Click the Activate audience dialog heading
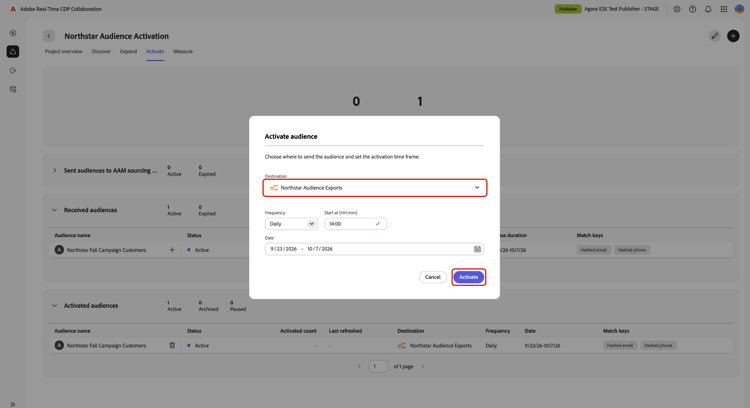 (x=291, y=136)
